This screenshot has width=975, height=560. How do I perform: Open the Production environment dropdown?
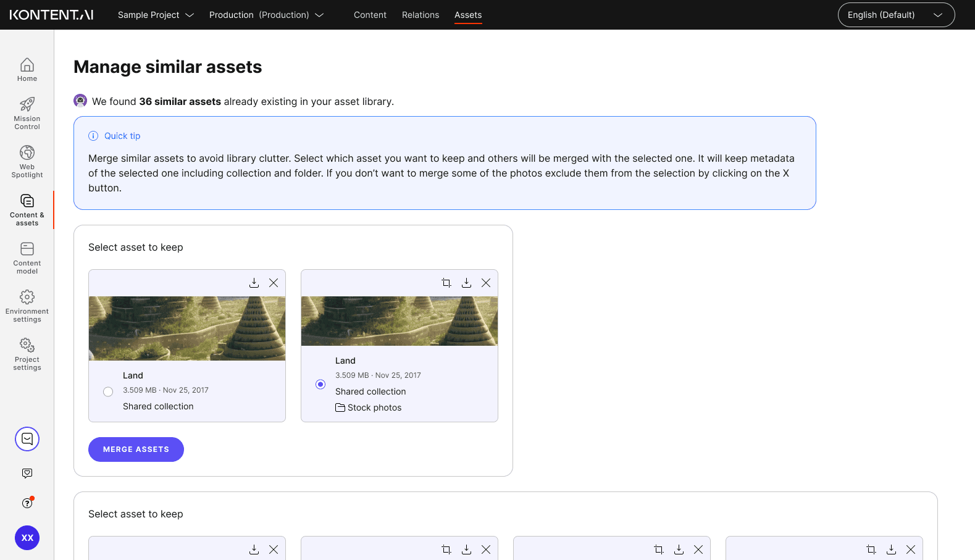pos(266,15)
